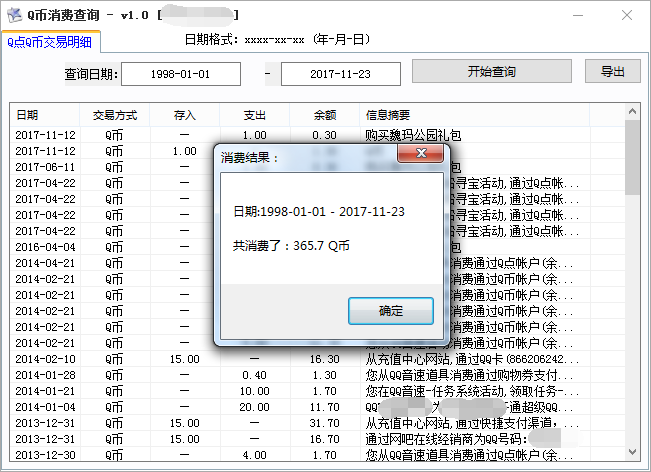
Task: Close the 消费结果 dialog with red X
Action: click(421, 153)
